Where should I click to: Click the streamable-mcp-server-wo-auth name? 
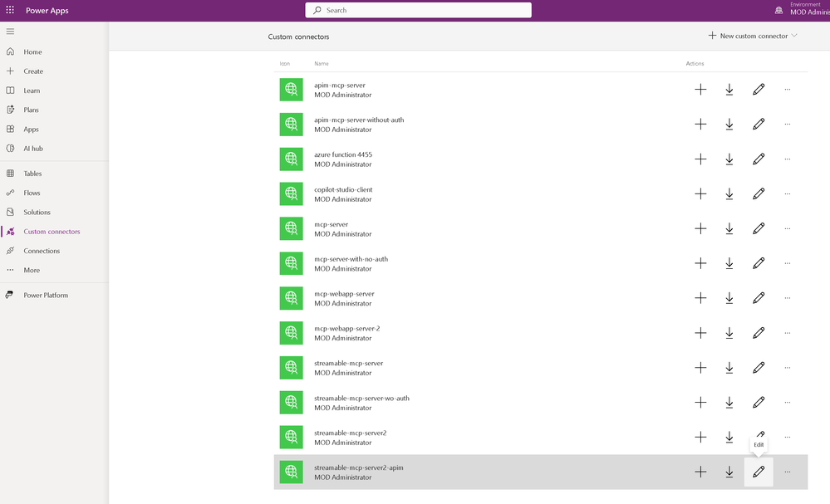(361, 399)
